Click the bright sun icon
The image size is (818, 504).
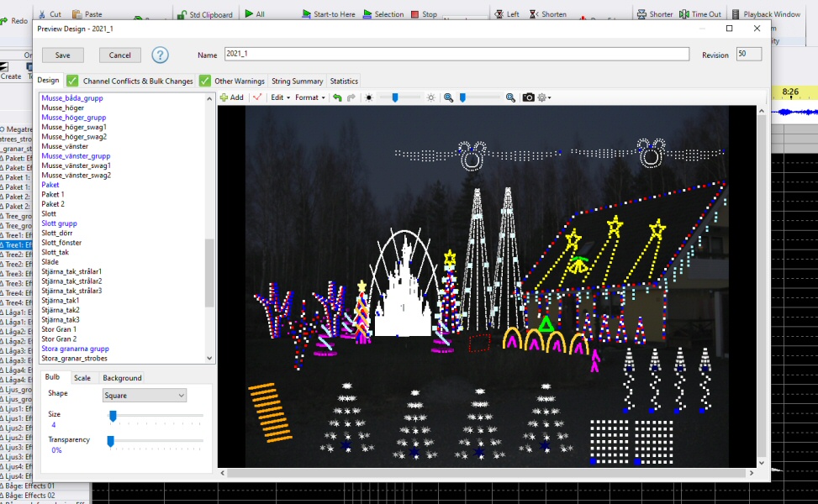coord(431,97)
